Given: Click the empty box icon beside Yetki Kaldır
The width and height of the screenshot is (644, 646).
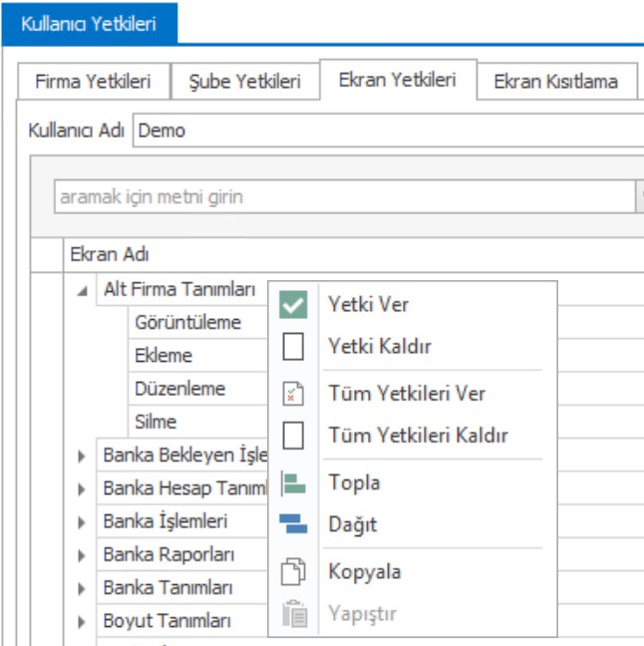Looking at the screenshot, I should click(x=293, y=346).
